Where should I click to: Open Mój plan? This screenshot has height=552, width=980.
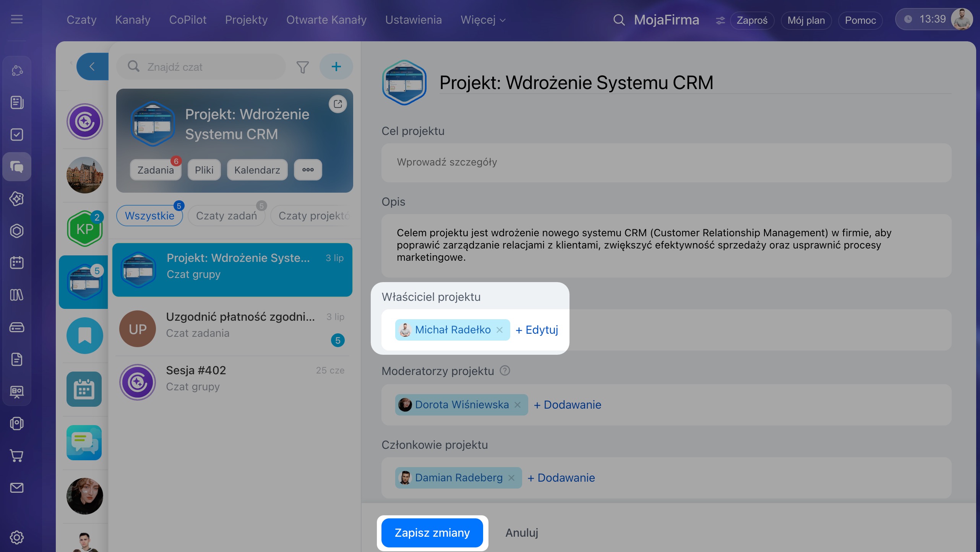click(806, 20)
